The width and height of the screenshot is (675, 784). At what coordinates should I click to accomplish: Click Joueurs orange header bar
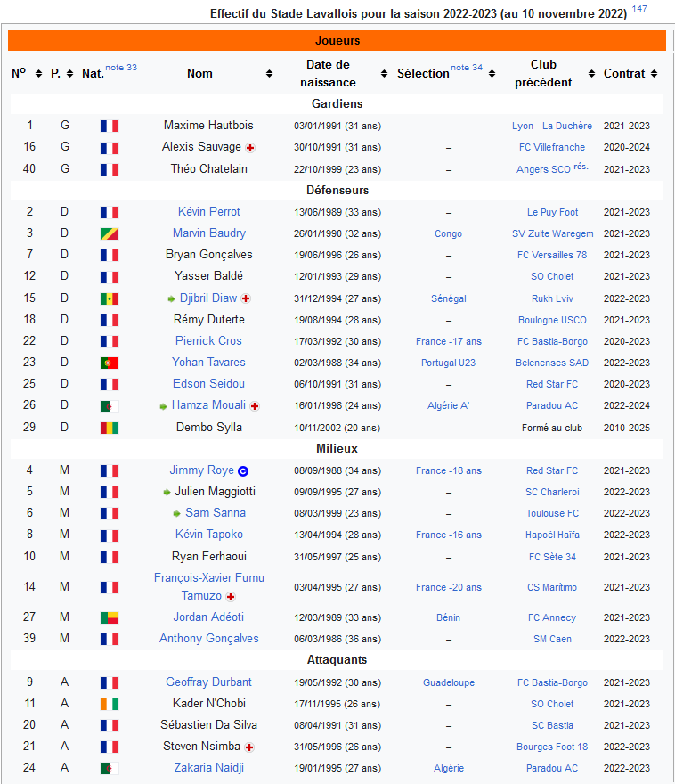[337, 40]
